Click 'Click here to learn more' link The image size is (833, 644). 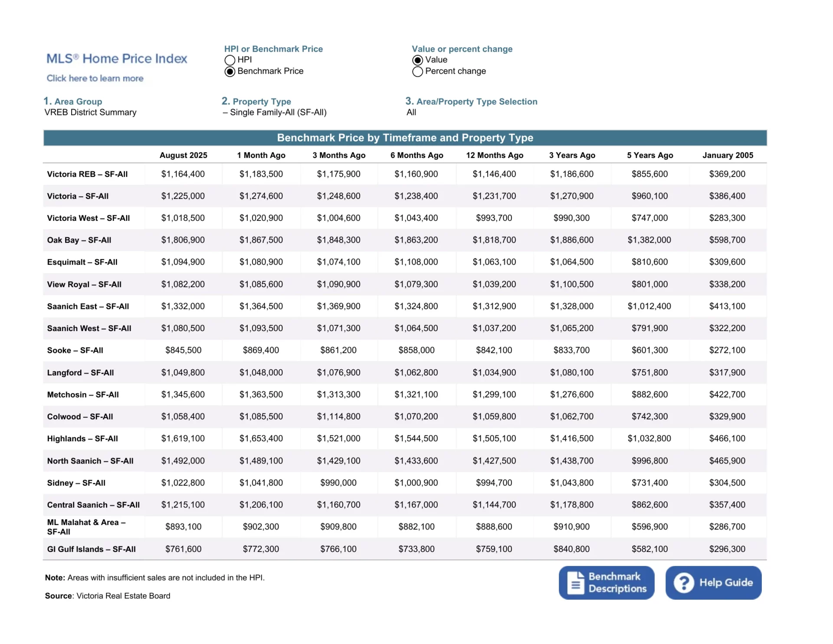(95, 79)
